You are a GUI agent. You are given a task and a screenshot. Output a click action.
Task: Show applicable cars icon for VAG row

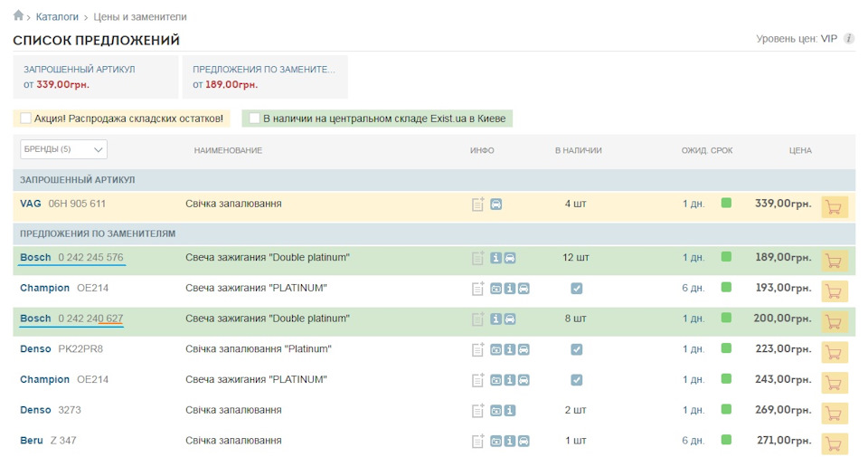(496, 205)
